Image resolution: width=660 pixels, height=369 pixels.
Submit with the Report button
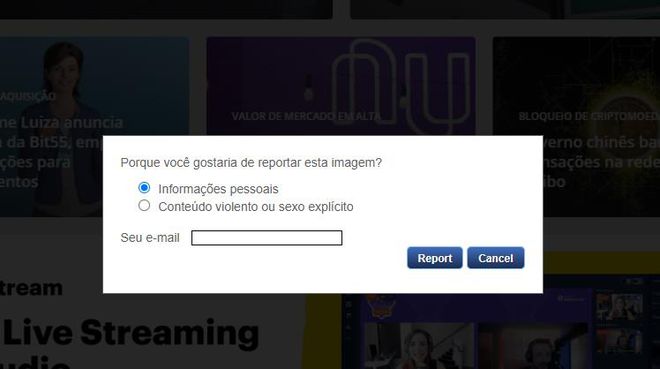434,258
